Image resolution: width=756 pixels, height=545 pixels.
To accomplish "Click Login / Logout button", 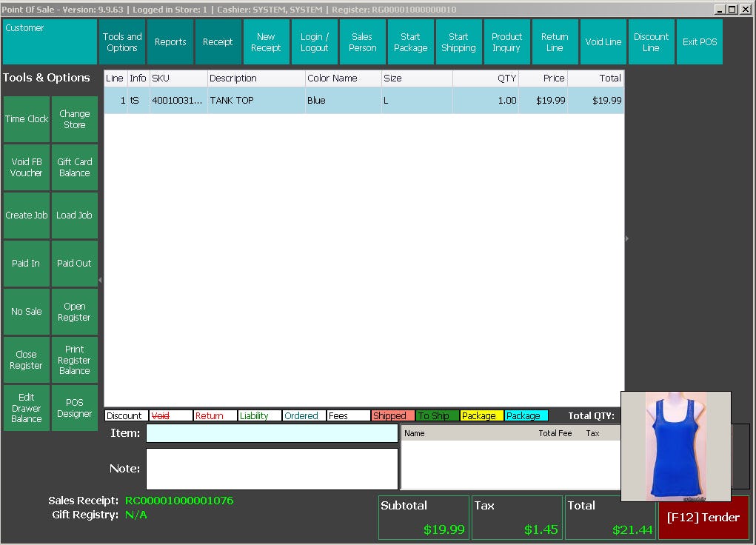I will click(x=315, y=42).
